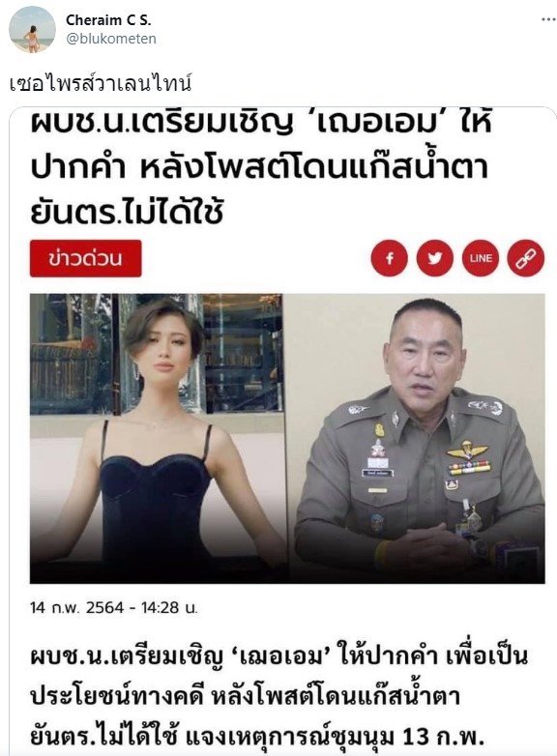Click the time 14:28 น. text
Image resolution: width=557 pixels, height=756 pixels.
coord(169,607)
